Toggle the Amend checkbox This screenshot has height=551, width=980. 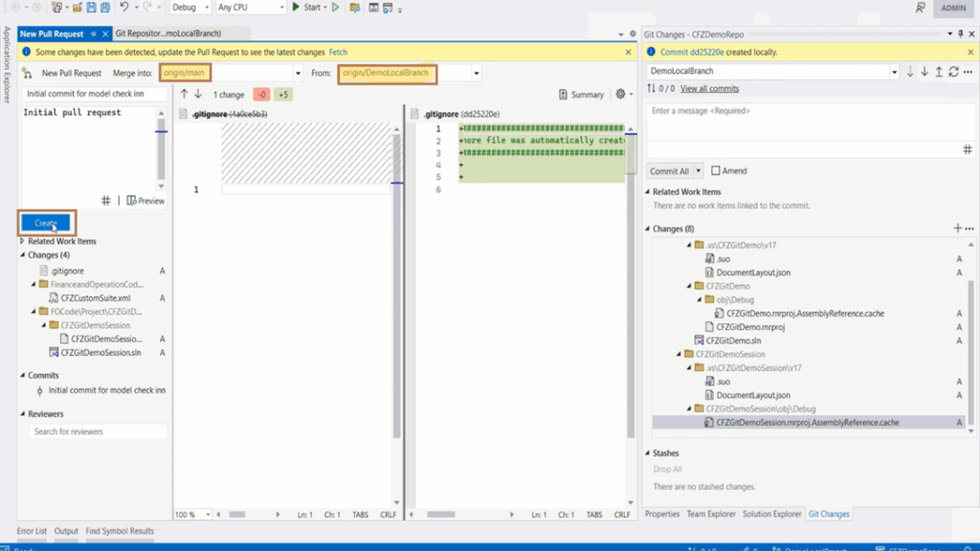(716, 170)
